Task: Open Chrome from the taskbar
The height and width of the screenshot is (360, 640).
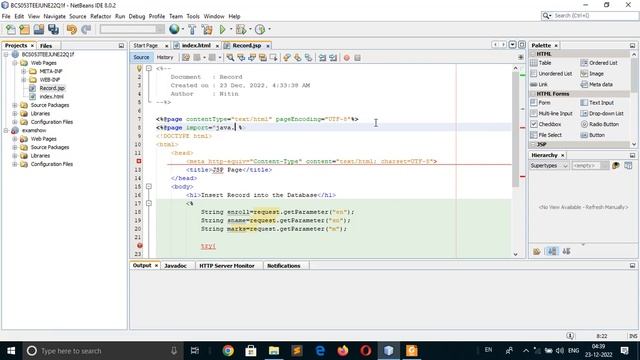Action: tap(228, 351)
